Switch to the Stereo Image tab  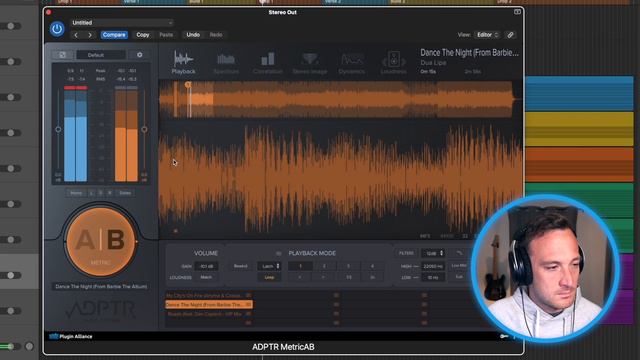point(310,63)
